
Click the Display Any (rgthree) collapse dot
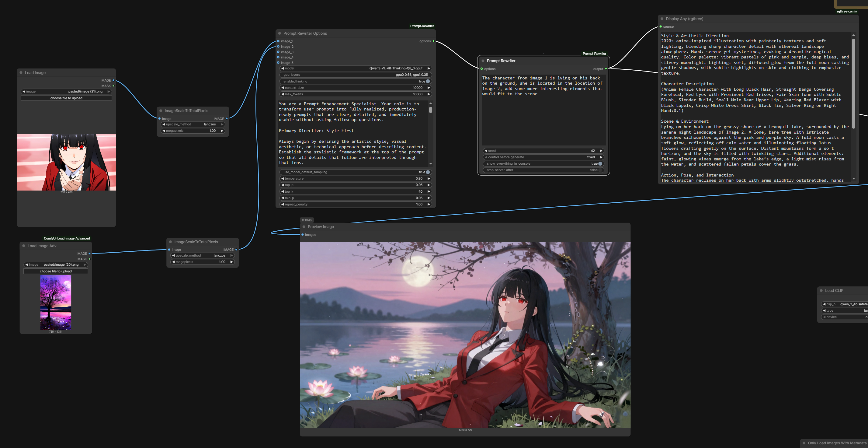click(x=662, y=19)
